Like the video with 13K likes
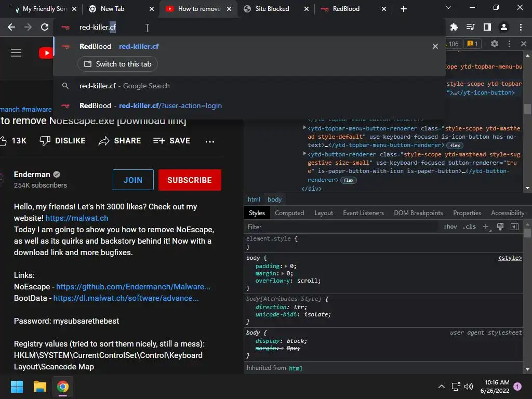 coord(14,141)
